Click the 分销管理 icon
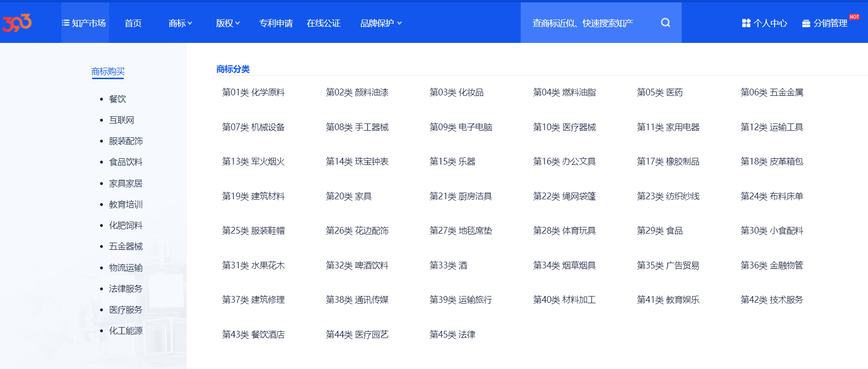The width and height of the screenshot is (868, 369). point(806,23)
